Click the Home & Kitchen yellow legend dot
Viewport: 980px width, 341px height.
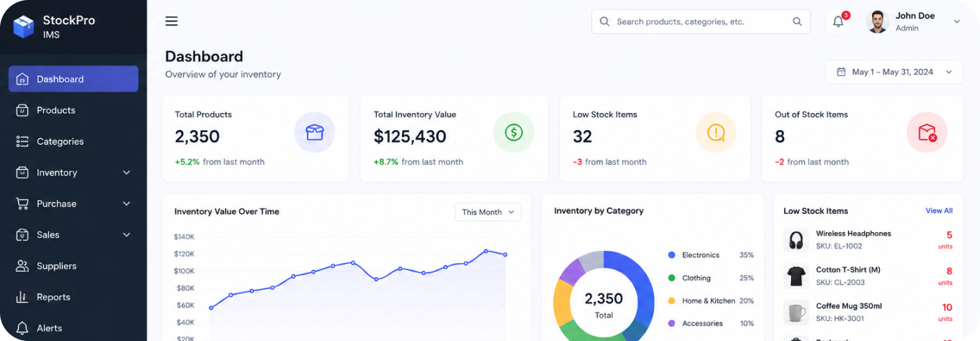671,301
